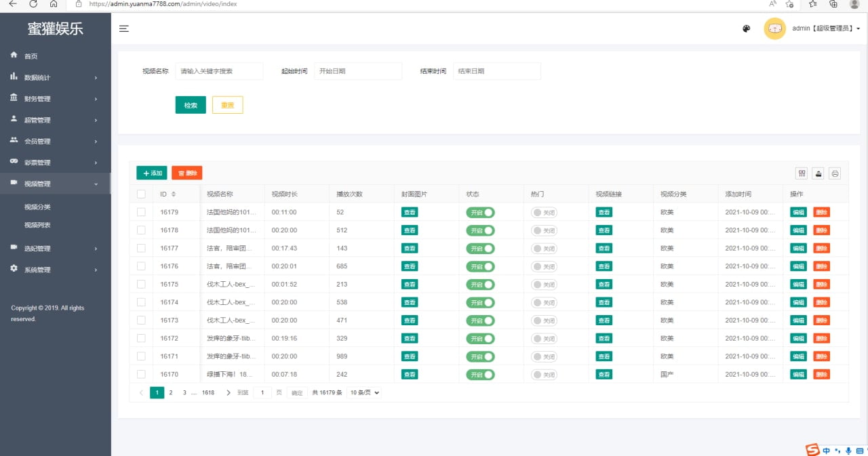Image resolution: width=868 pixels, height=456 pixels.
Task: Expand the 会员管理 sidebar menu
Action: 56,142
